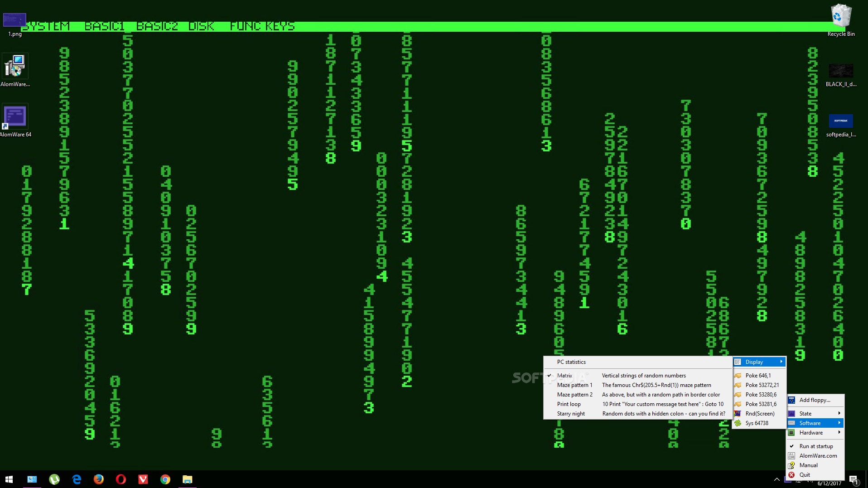Choose Poke 53281,6 menu entry
This screenshot has width=868, height=488.
[759, 404]
